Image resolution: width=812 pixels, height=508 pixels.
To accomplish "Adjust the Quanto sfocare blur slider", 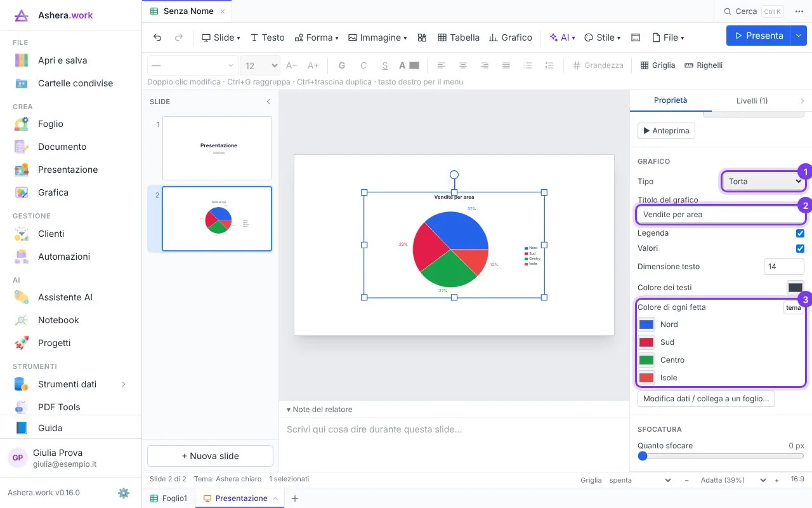I will coord(721,456).
